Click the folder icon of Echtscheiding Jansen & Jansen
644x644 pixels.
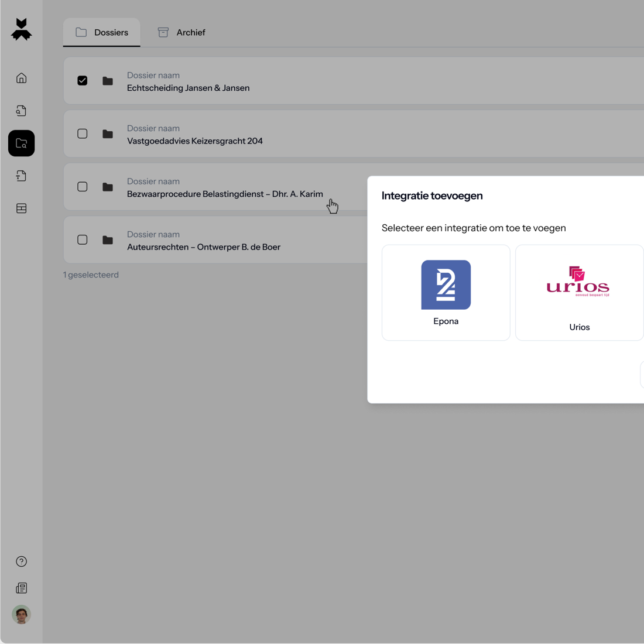tap(108, 81)
